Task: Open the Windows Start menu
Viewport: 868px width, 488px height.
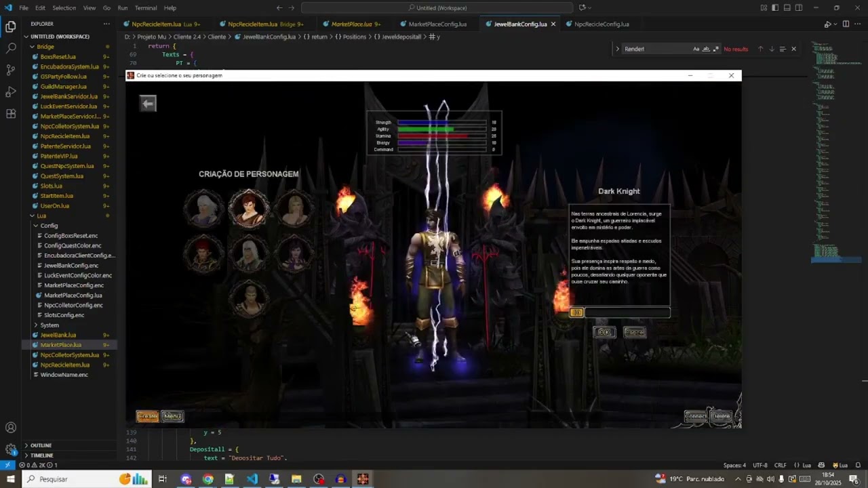Action: coord(10,479)
